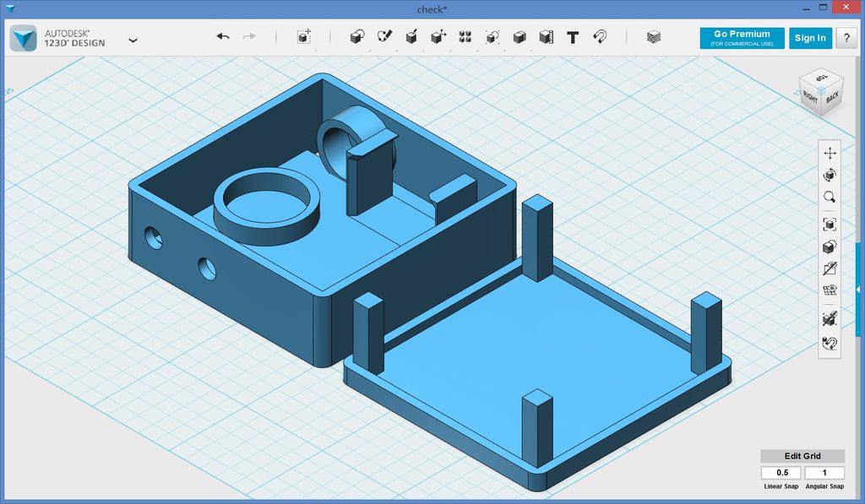Screen dimensions: 865x504
Task: Select the Transform tool
Action: [x=303, y=37]
